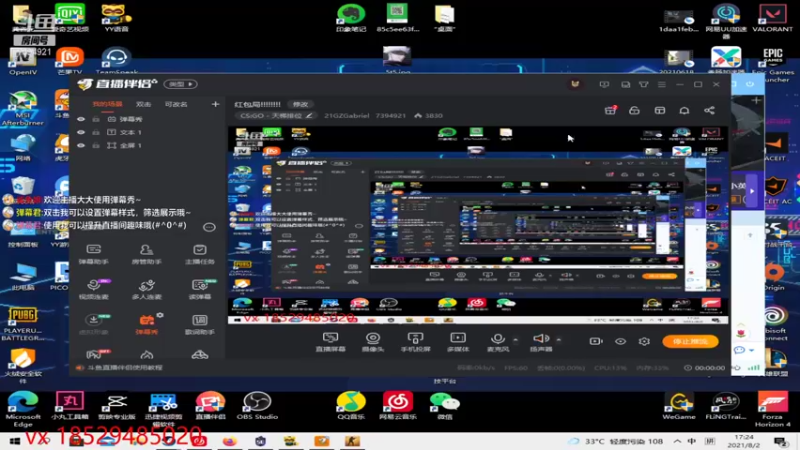Expand speaker volume arrow

click(x=559, y=339)
